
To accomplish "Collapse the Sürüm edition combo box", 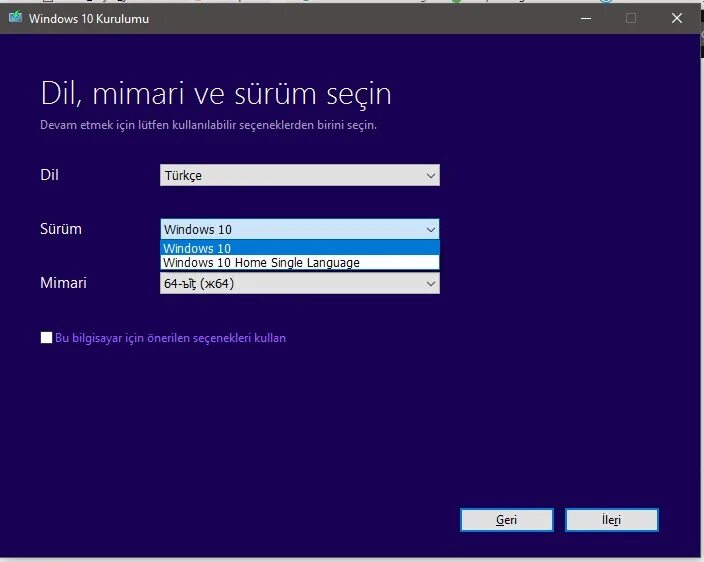I will point(299,229).
